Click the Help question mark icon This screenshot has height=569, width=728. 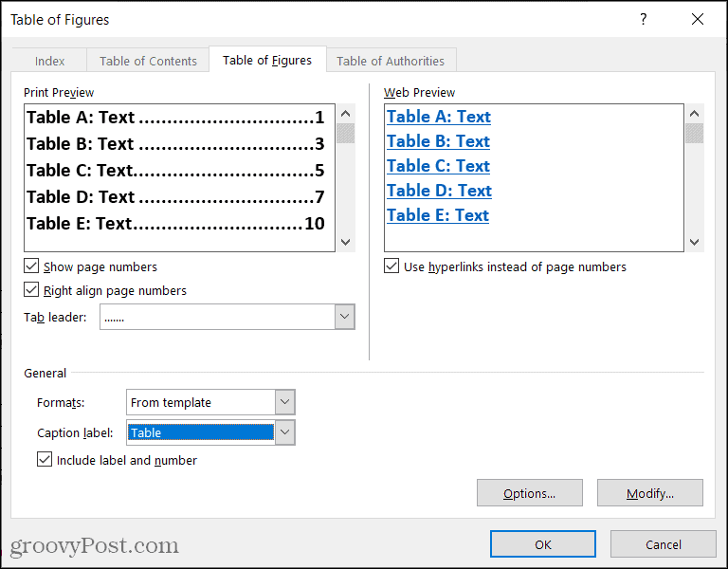pyautogui.click(x=644, y=19)
